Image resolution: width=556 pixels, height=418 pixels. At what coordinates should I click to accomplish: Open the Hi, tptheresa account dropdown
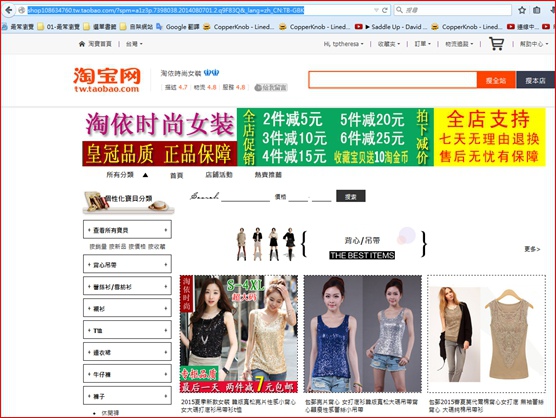pyautogui.click(x=343, y=44)
